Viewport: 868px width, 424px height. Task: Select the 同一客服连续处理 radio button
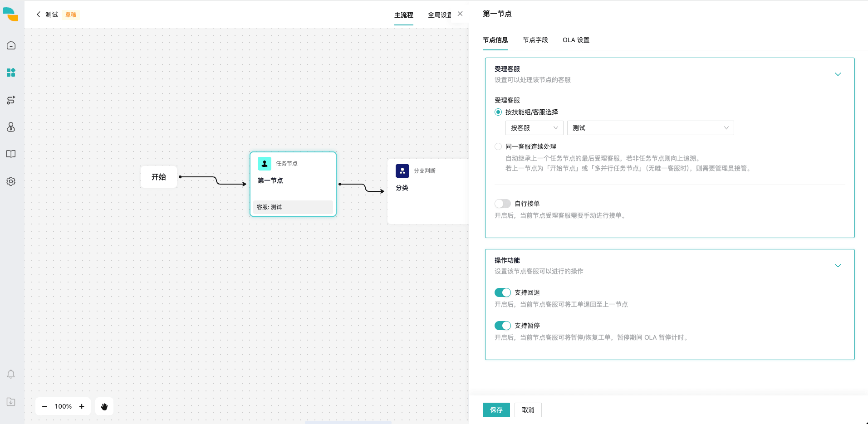(498, 146)
